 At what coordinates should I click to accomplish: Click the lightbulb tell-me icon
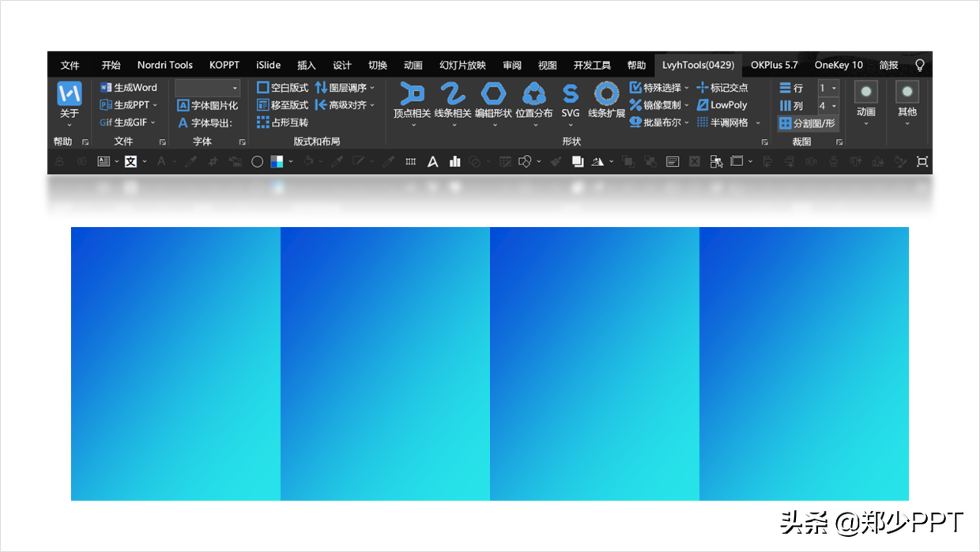pyautogui.click(x=920, y=65)
